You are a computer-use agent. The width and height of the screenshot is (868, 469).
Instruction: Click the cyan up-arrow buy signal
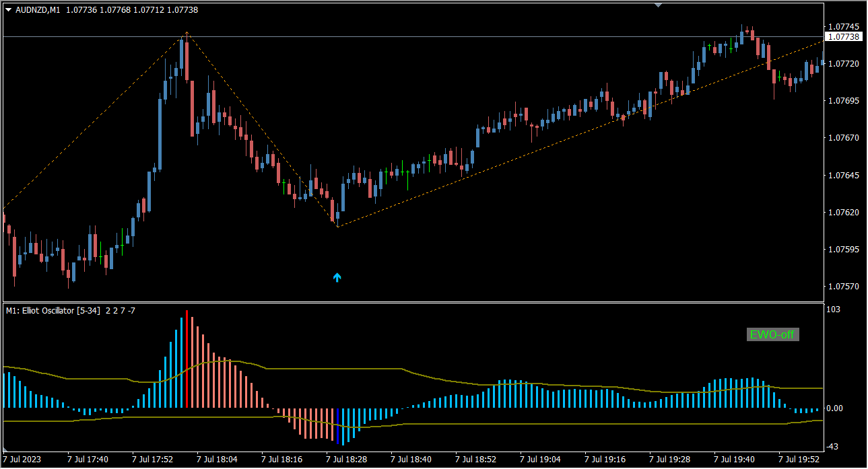point(337,277)
